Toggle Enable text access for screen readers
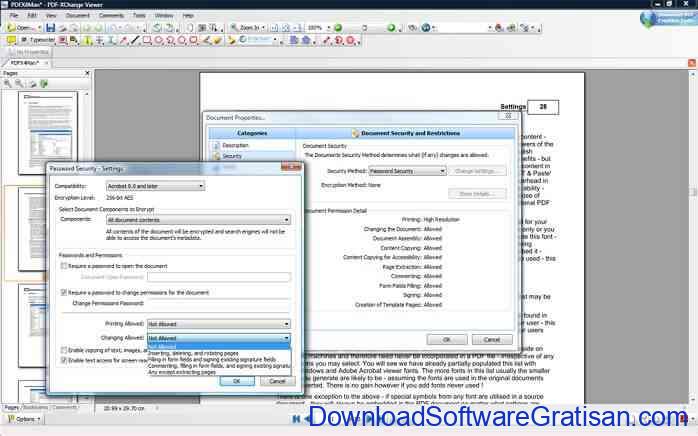Screen dimensions: 698x436 pyautogui.click(x=64, y=360)
